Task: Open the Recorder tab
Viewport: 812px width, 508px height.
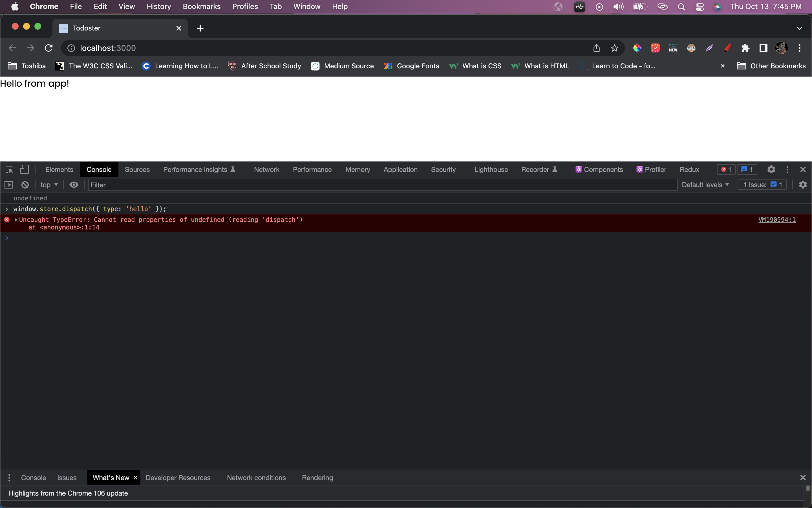Action: click(539, 169)
